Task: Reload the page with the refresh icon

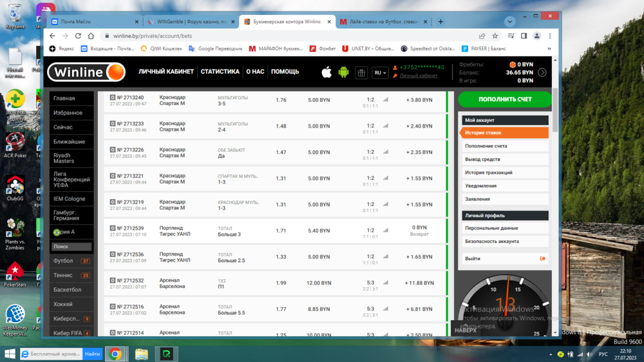Action: tap(78, 36)
